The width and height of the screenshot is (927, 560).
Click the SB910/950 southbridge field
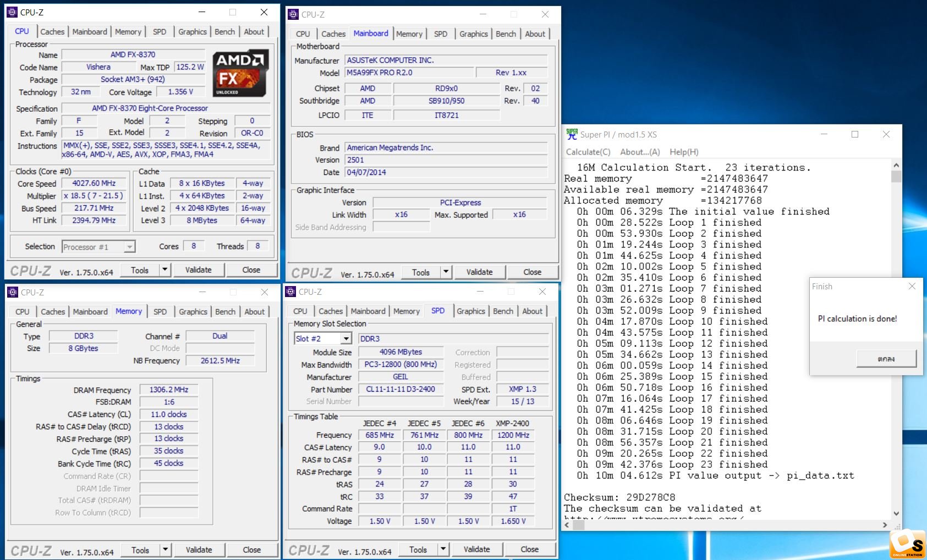446,101
